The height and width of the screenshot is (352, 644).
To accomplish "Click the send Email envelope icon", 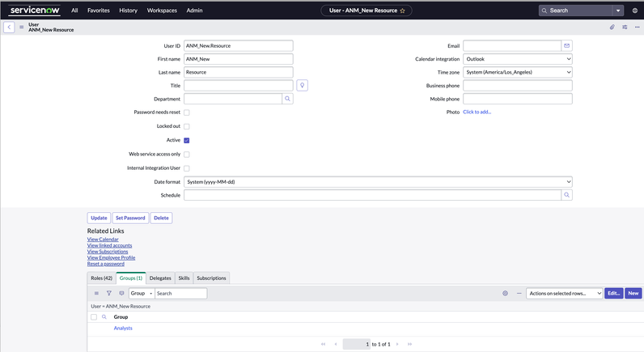I will click(567, 45).
